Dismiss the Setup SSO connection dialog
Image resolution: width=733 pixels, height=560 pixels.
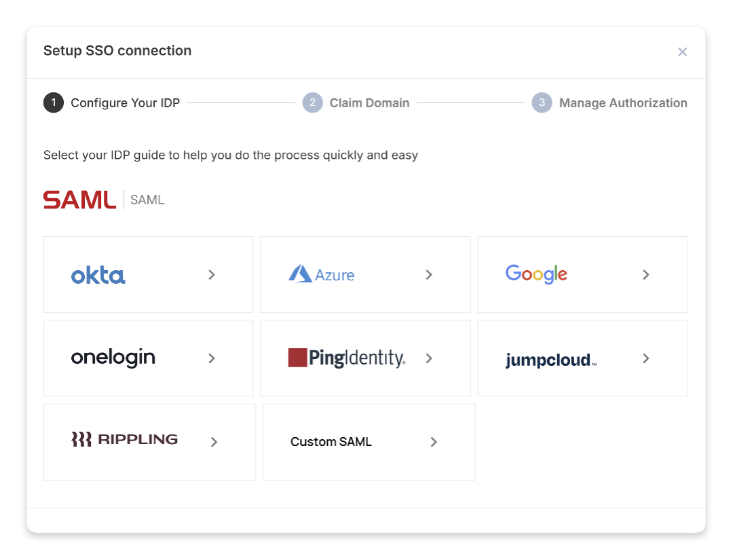[x=683, y=52]
